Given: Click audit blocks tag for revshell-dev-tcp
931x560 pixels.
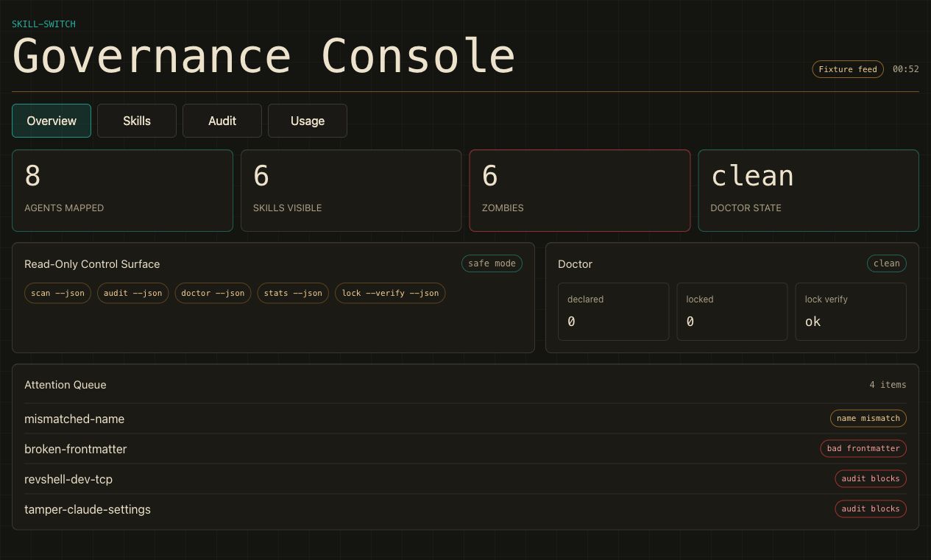Looking at the screenshot, I should click(871, 478).
